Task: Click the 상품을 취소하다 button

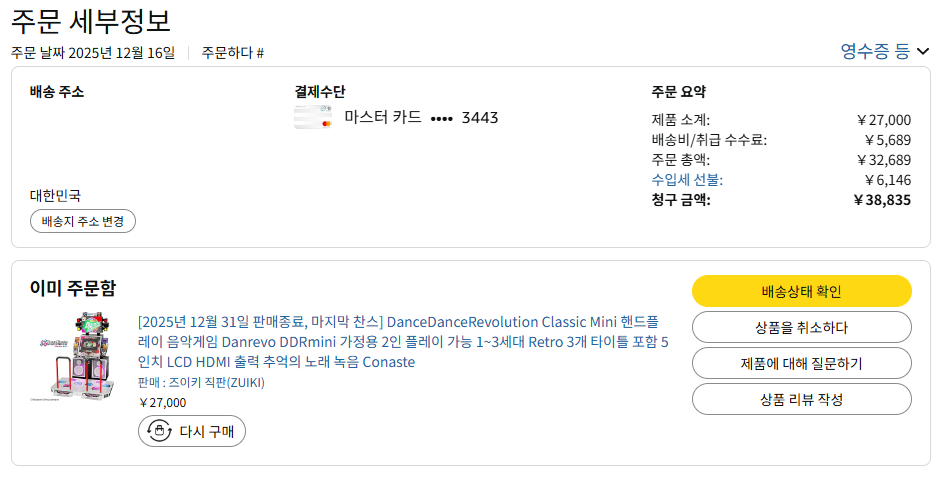Action: 801,327
